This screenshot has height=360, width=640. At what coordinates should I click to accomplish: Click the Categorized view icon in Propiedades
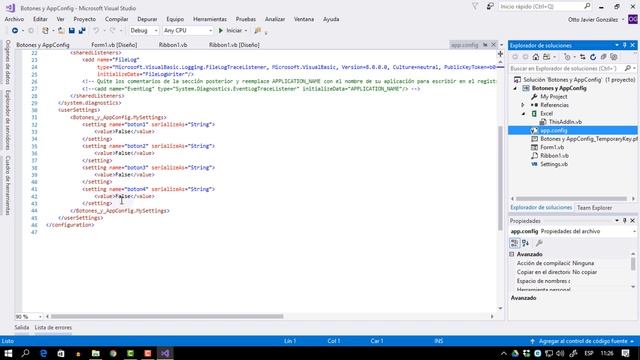coord(514,243)
